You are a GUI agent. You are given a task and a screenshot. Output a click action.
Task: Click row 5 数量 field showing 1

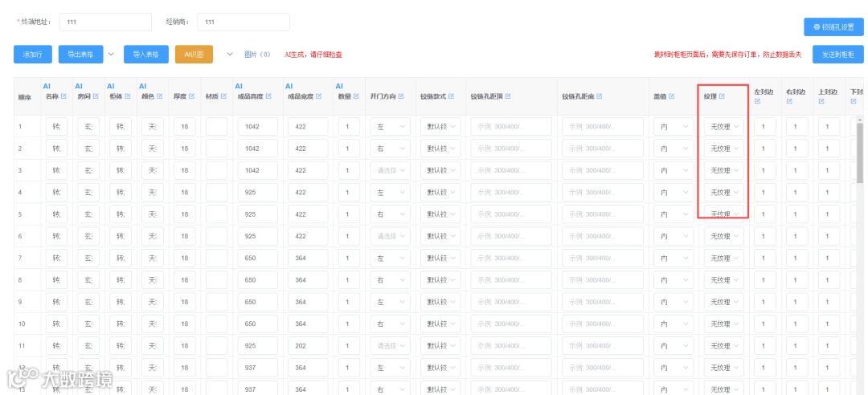pyautogui.click(x=348, y=214)
